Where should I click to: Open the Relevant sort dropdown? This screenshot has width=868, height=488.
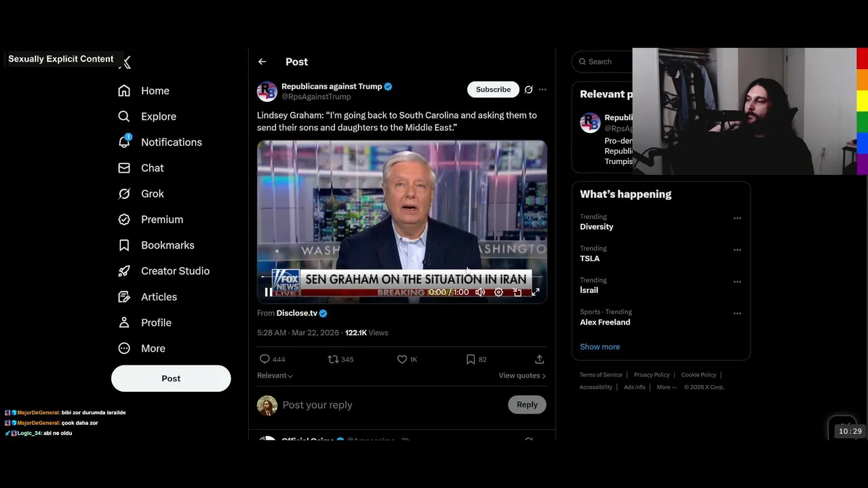click(275, 375)
